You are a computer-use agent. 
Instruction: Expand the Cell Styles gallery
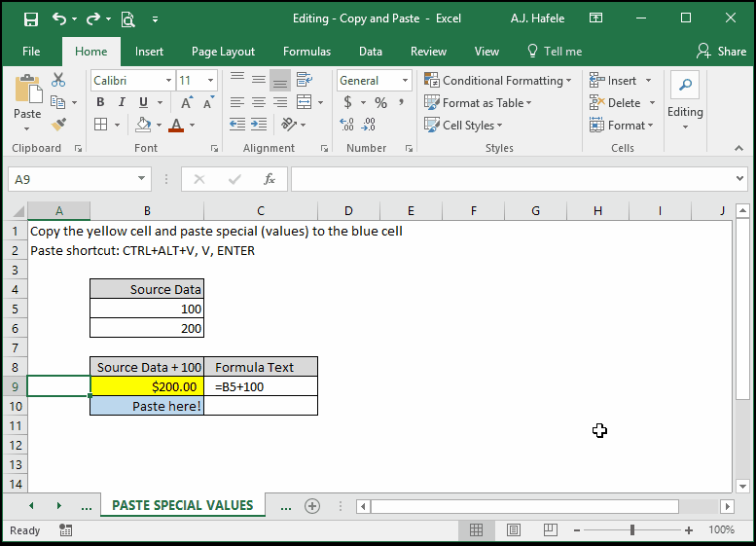point(463,125)
